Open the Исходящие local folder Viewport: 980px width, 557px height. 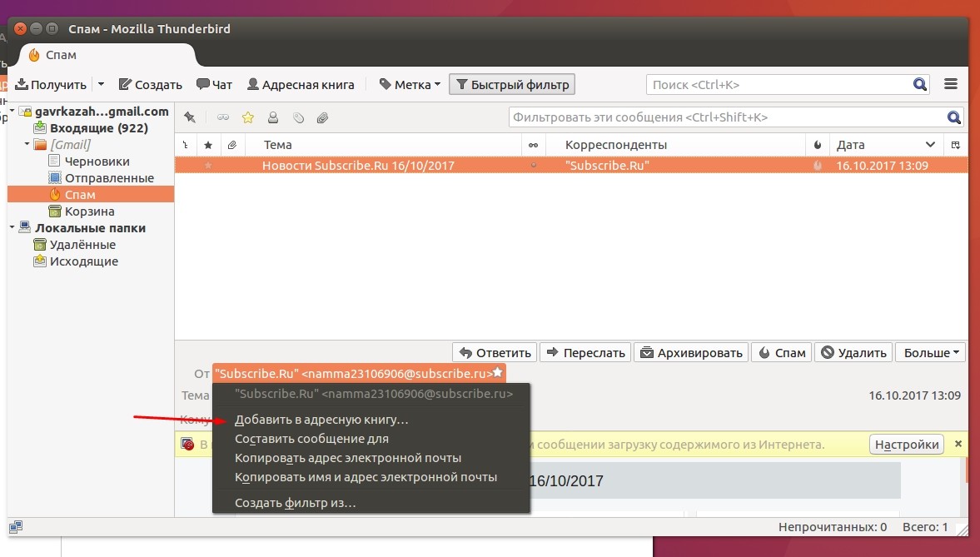pyautogui.click(x=84, y=261)
